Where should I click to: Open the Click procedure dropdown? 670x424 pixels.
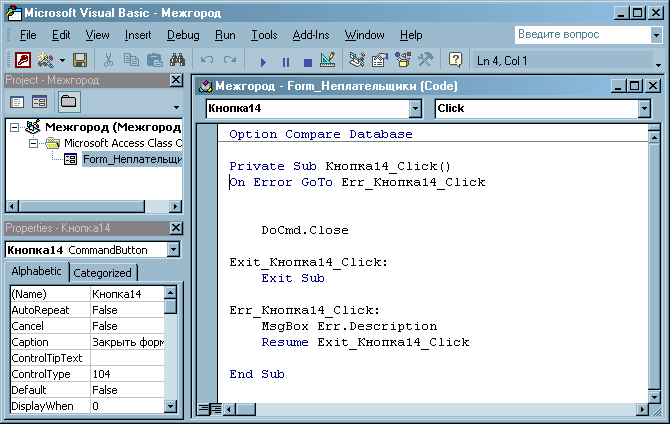[x=644, y=109]
